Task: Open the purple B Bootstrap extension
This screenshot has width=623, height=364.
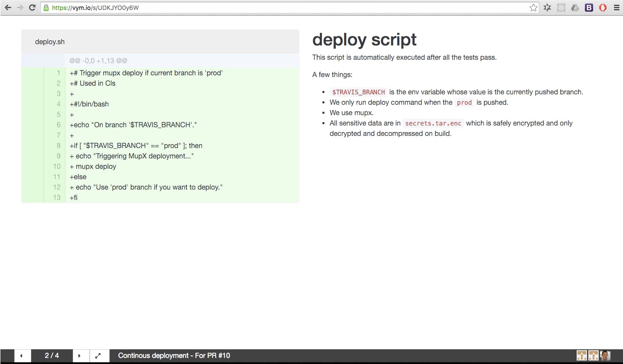Action: tap(589, 7)
